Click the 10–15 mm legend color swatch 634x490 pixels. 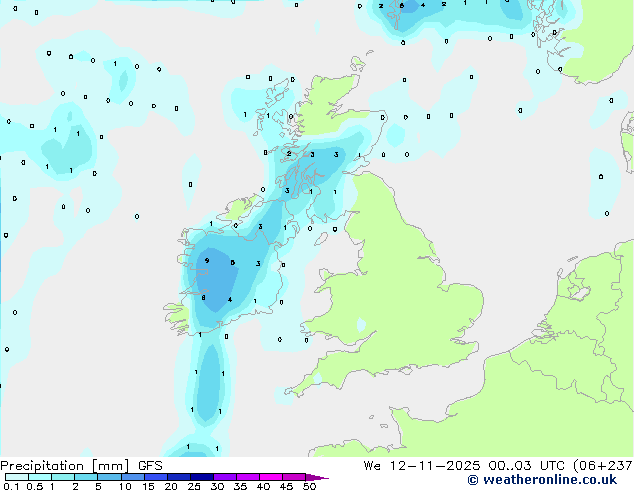click(x=133, y=477)
